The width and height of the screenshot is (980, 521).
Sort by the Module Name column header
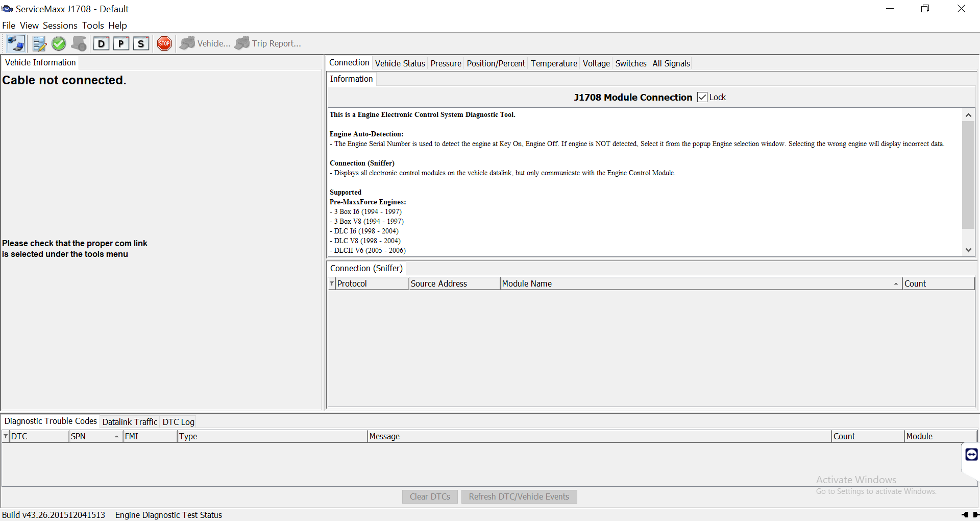701,283
